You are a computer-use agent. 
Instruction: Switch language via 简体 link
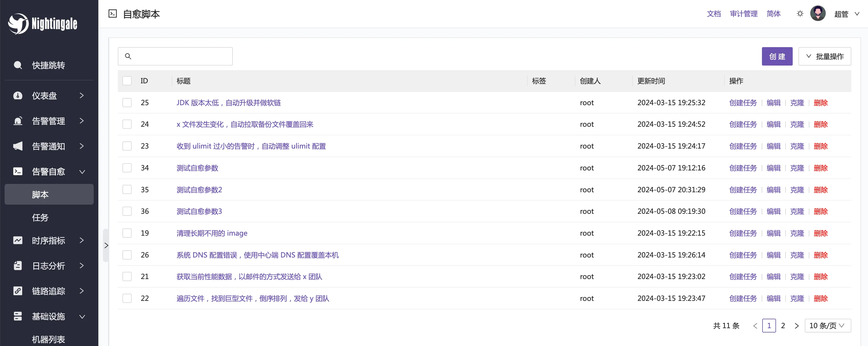tap(773, 14)
